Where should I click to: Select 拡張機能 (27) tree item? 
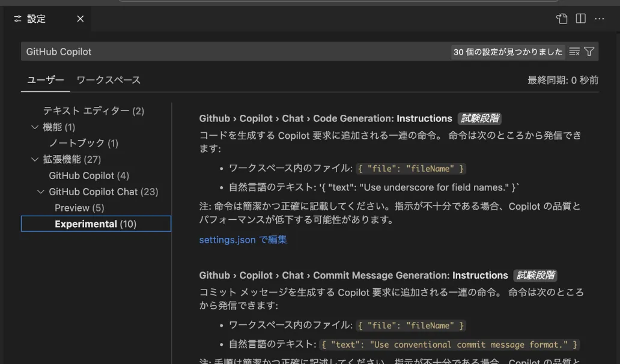tap(72, 160)
